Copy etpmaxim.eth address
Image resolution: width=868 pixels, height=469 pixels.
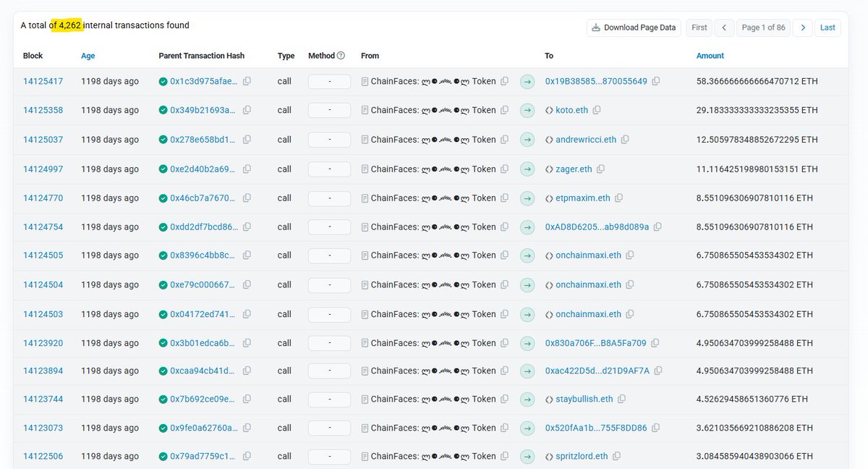[x=618, y=198]
